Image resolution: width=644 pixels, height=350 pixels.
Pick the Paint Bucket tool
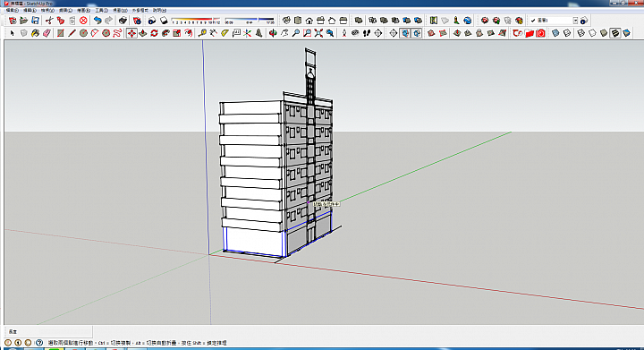35,33
